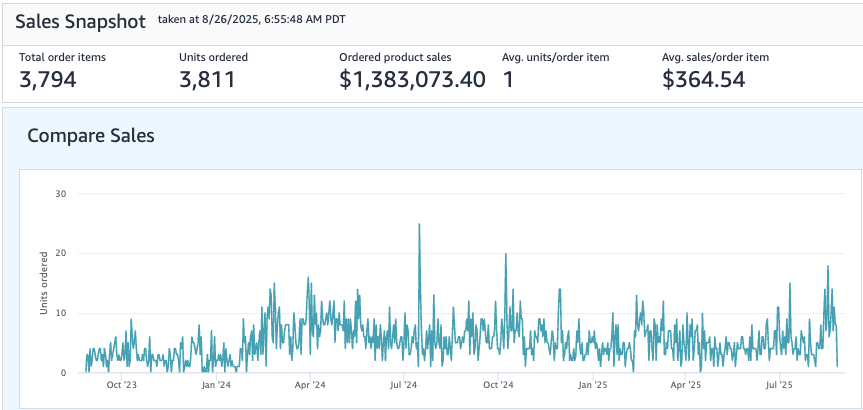Click the Apr '24 x-axis label

coord(310,384)
